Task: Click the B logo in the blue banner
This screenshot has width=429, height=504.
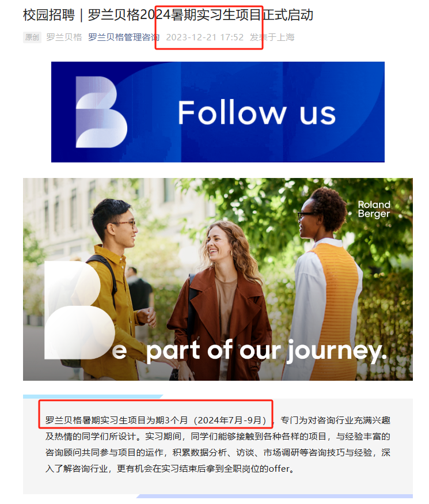Action: [x=101, y=112]
